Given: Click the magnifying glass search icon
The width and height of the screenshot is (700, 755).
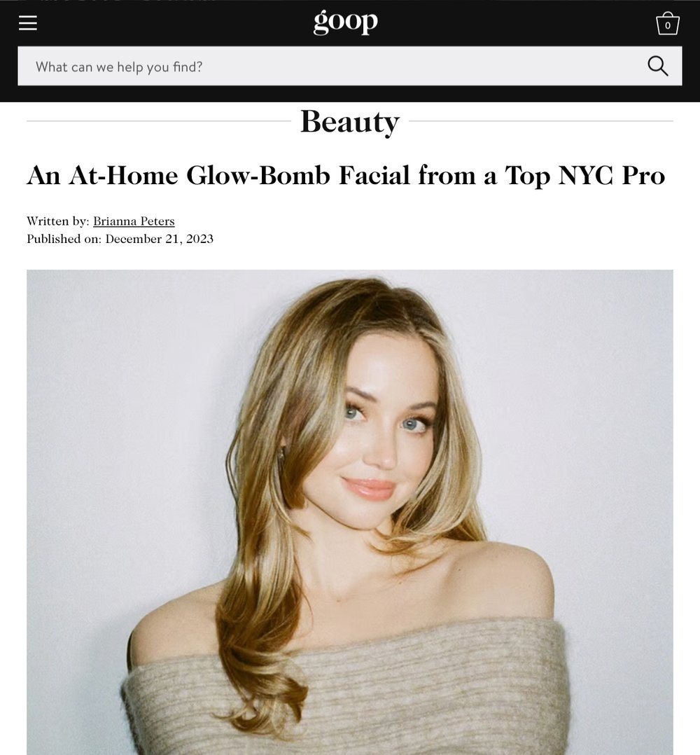Looking at the screenshot, I should pyautogui.click(x=658, y=66).
